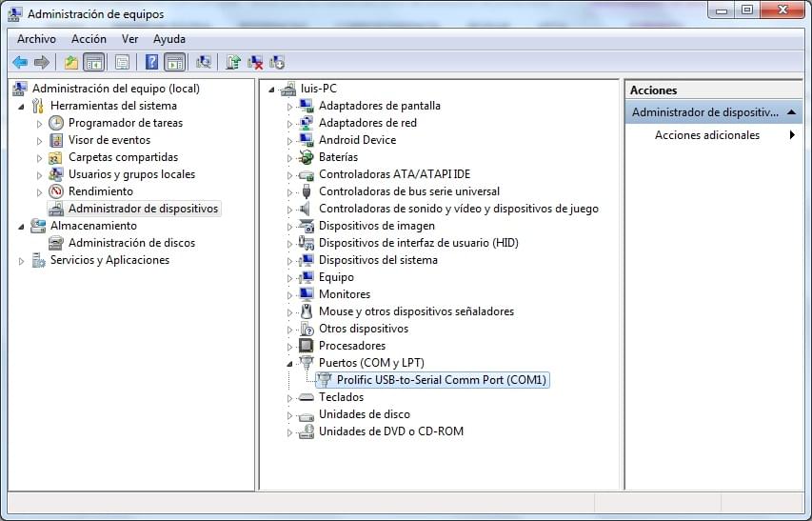Toggle the Show/Hide action pane button
Image resolution: width=812 pixels, height=521 pixels.
click(174, 62)
